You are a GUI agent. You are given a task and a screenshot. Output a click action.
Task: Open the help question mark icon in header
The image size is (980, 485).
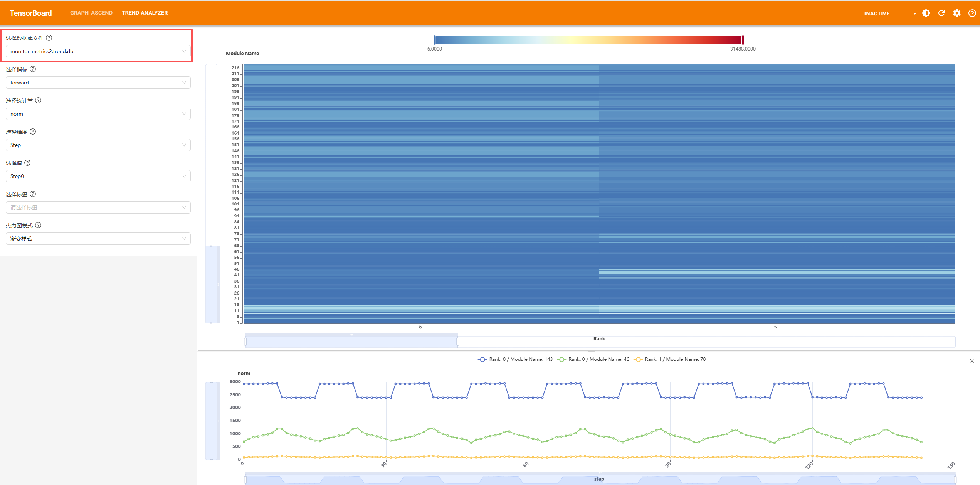(972, 13)
